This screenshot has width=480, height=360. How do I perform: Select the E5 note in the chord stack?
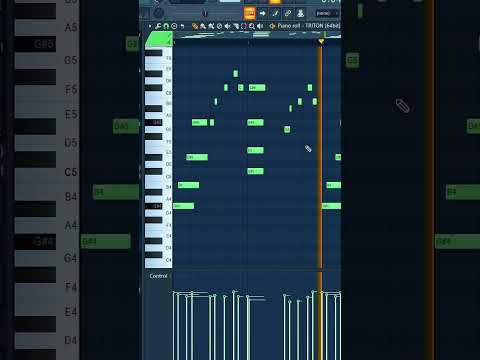click(255, 150)
